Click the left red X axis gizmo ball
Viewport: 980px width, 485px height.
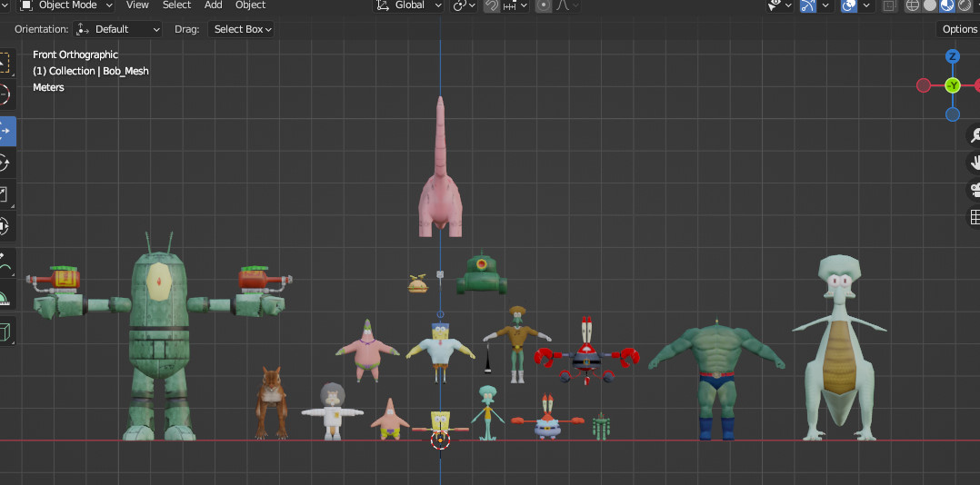924,85
